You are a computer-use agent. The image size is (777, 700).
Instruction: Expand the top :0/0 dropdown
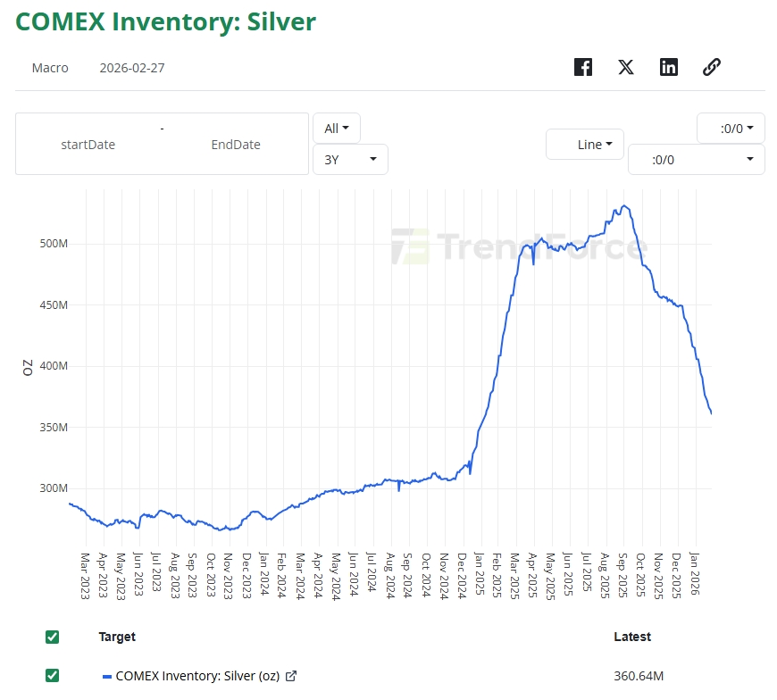tap(730, 128)
